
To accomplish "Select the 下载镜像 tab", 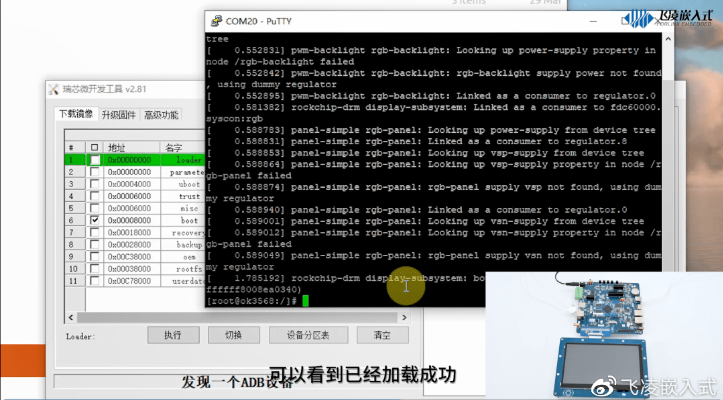I will pos(76,113).
